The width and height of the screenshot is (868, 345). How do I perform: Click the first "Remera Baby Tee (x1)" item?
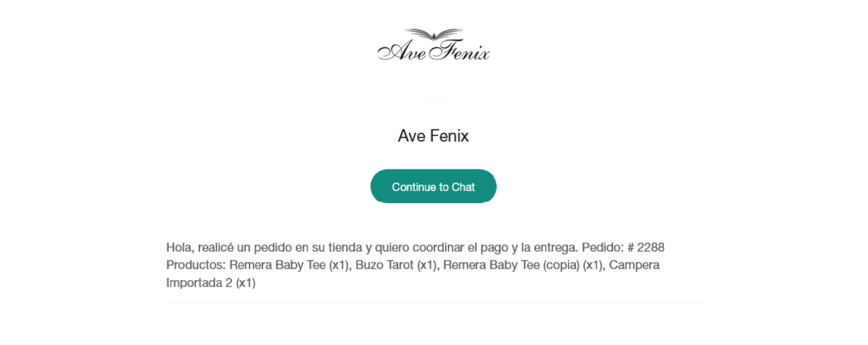click(x=289, y=265)
